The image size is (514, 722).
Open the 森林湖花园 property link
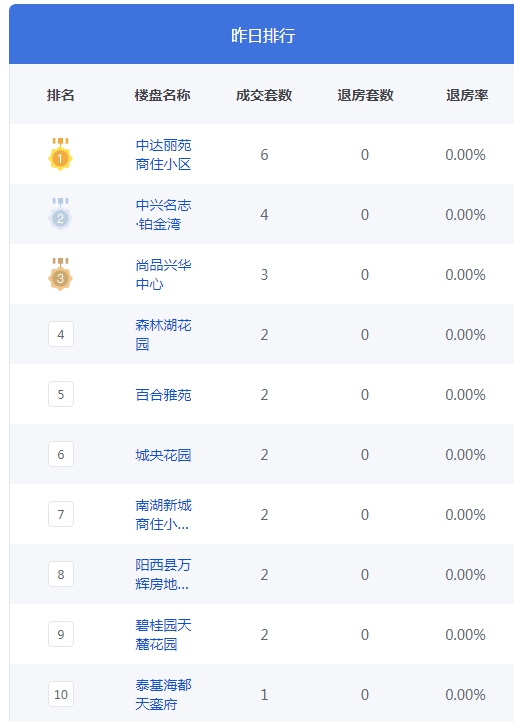164,335
